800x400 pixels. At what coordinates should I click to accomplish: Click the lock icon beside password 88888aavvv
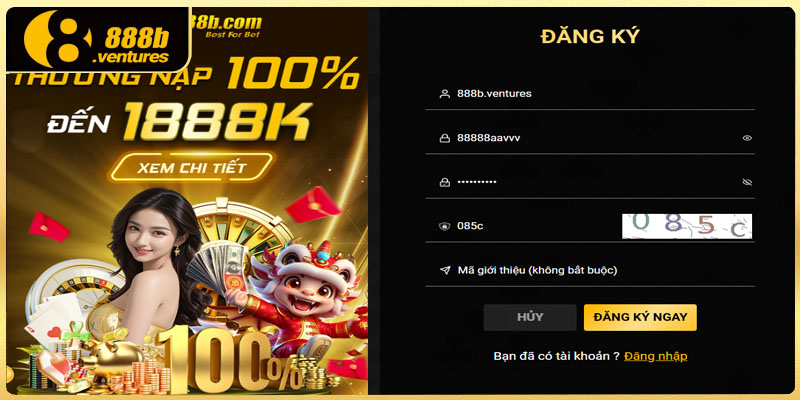(x=445, y=138)
